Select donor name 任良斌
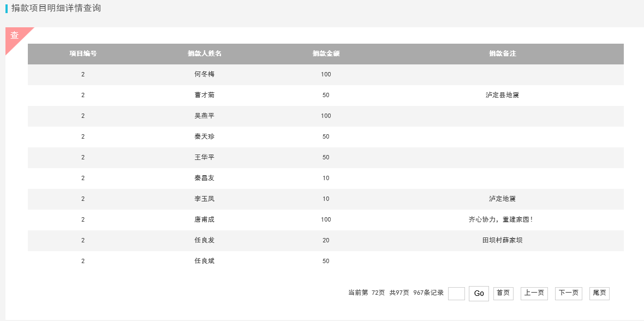 205,260
